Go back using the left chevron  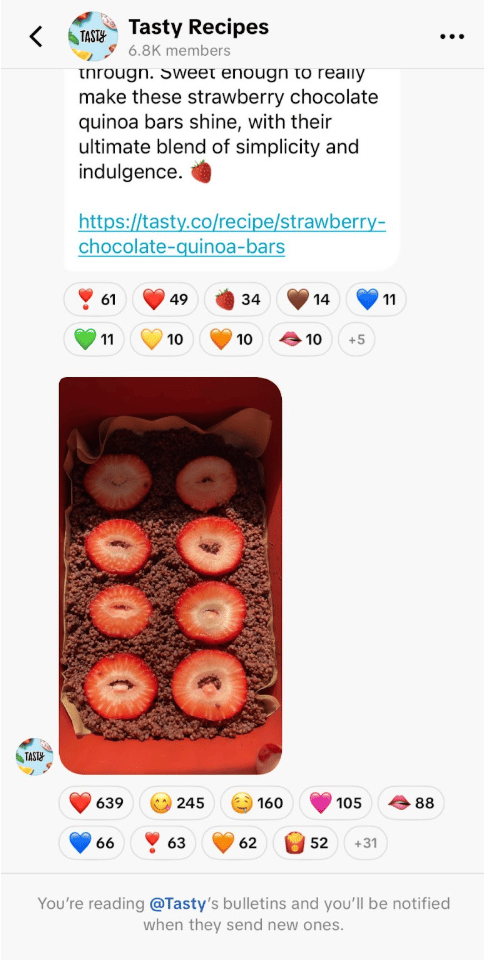click(36, 37)
